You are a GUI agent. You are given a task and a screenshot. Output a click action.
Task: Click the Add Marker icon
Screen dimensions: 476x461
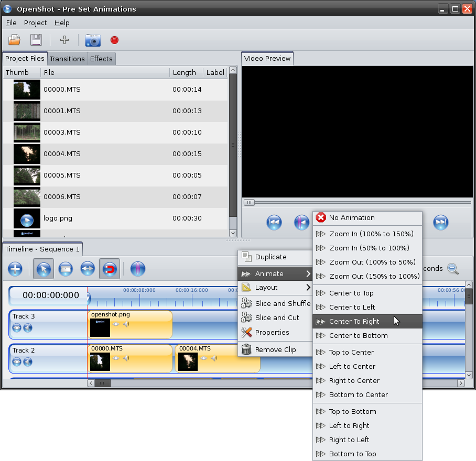tap(137, 269)
